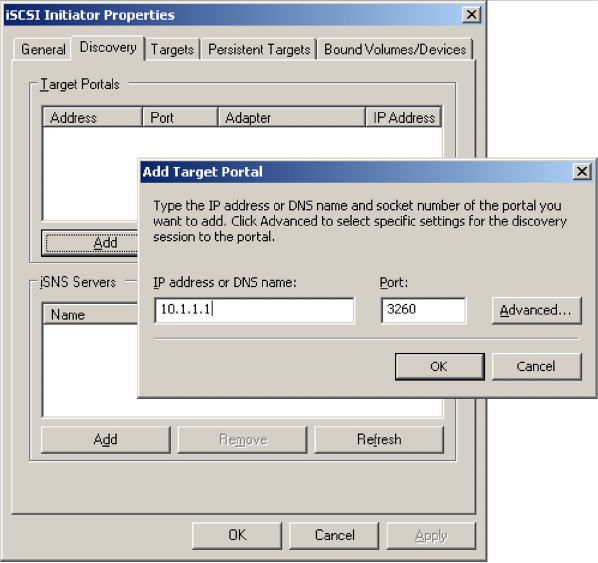
Task: Confirm Add Target Portal with OK
Action: point(440,366)
